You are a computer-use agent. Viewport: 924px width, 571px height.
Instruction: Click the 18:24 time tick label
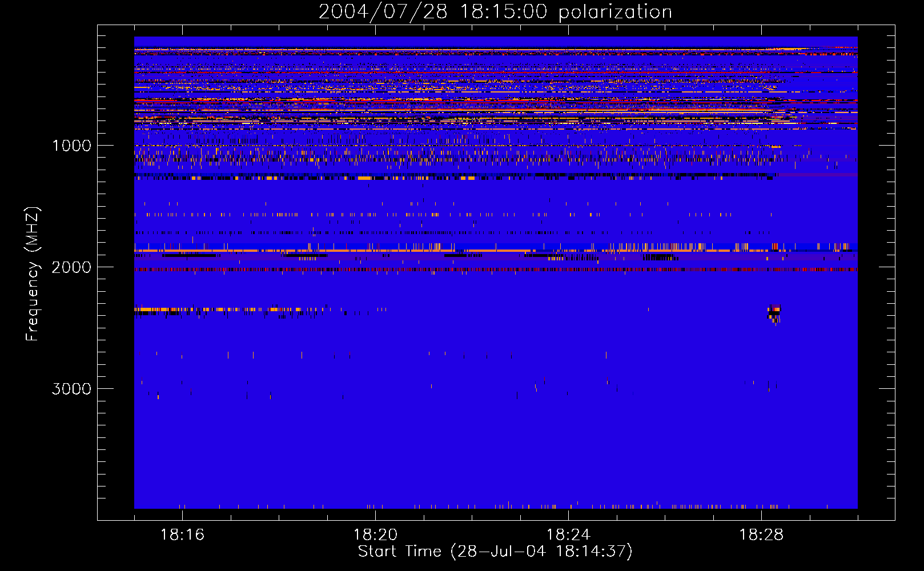pos(568,534)
